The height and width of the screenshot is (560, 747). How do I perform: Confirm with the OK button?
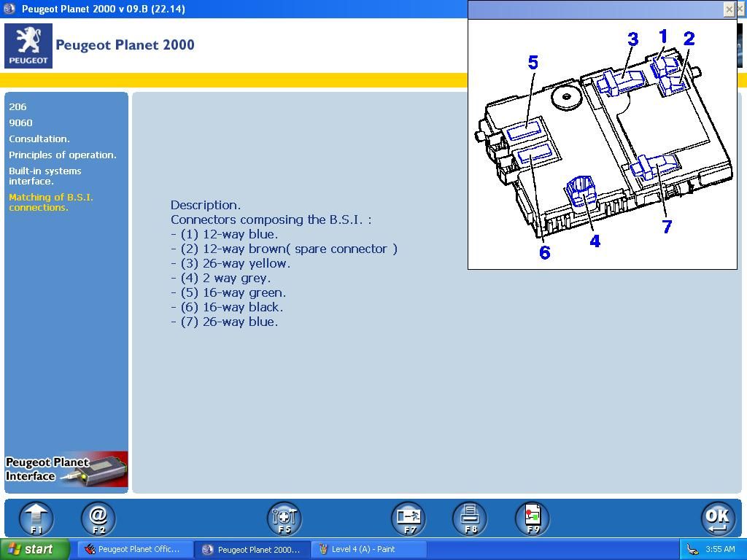point(718,518)
